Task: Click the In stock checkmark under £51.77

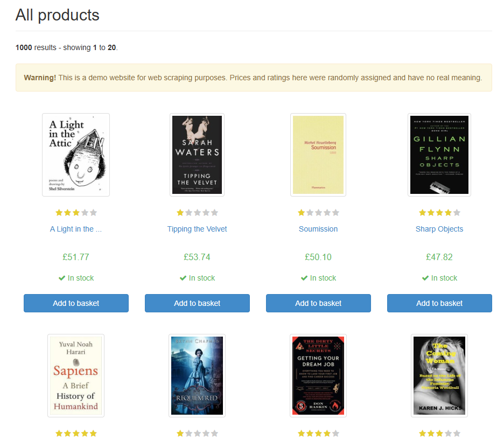Action: [x=62, y=278]
